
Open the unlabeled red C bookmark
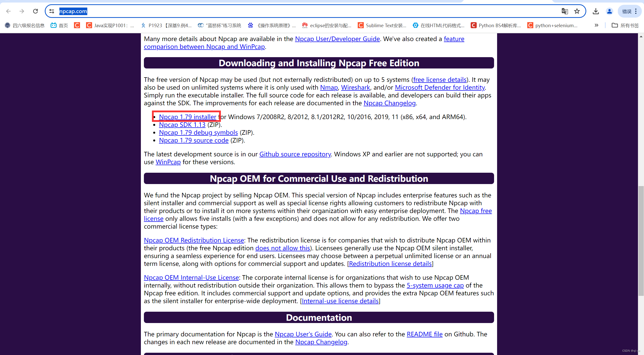pos(77,25)
